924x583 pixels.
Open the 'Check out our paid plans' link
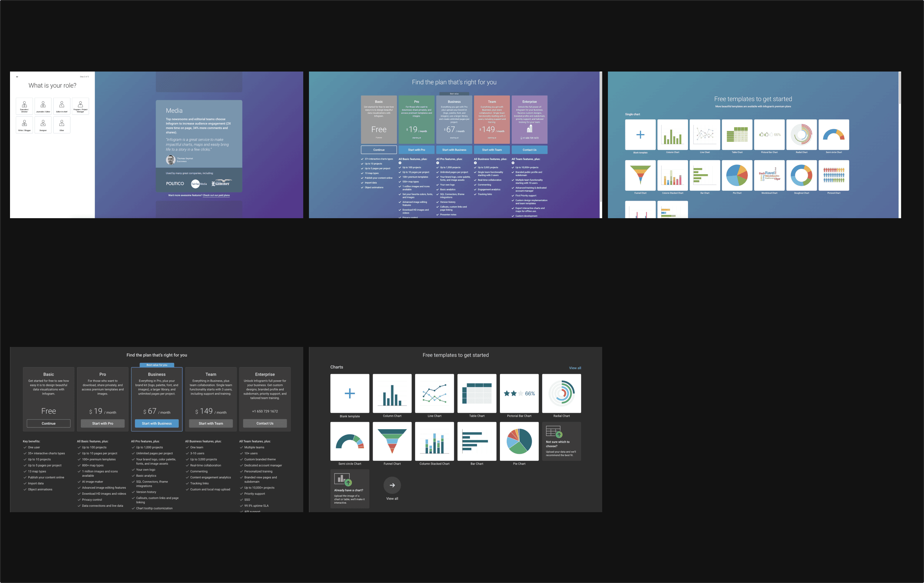click(216, 195)
